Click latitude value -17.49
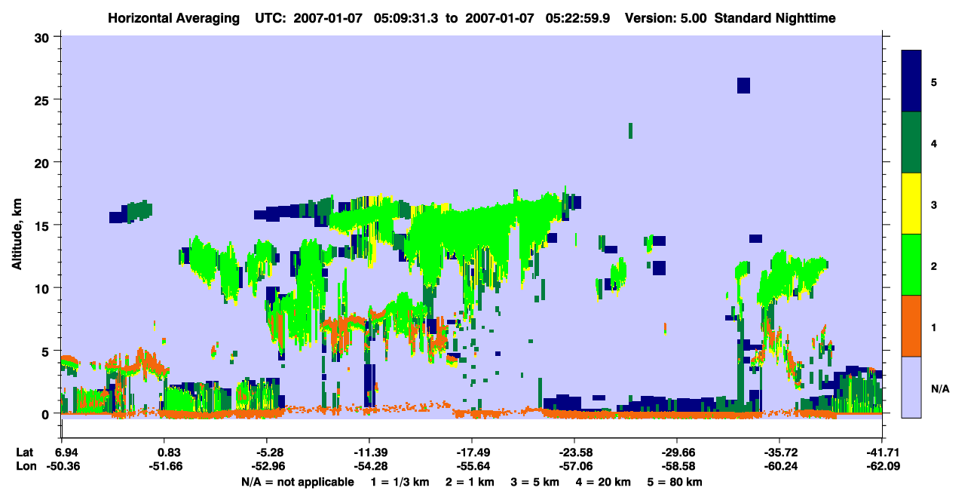The height and width of the screenshot is (503, 980). click(472, 452)
